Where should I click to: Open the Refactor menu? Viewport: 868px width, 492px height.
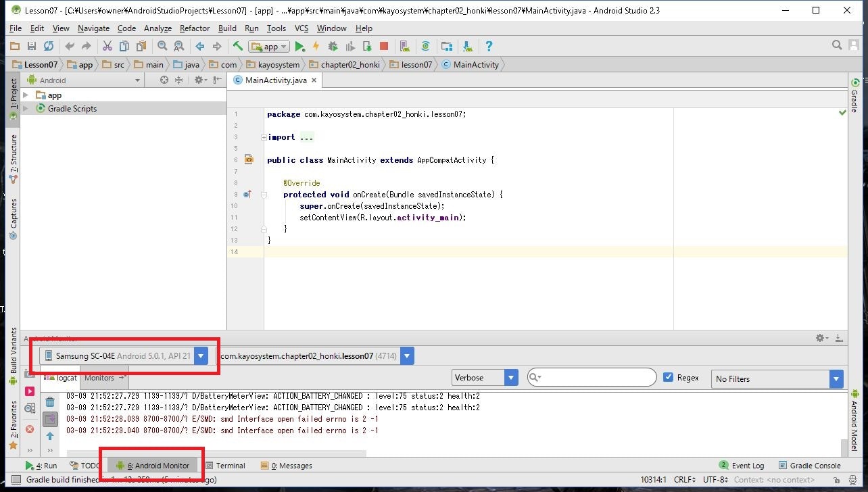(x=195, y=28)
